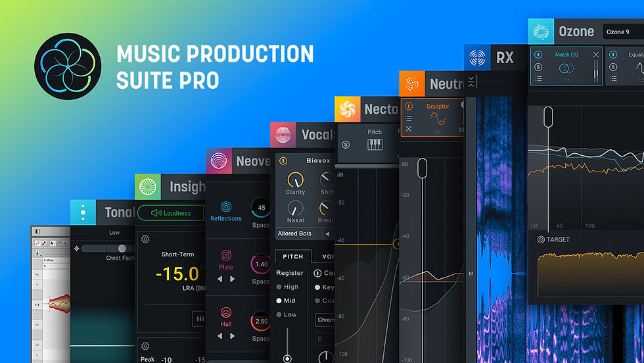
Task: Select the Melodyne arrow pointer tool
Action: (52, 243)
